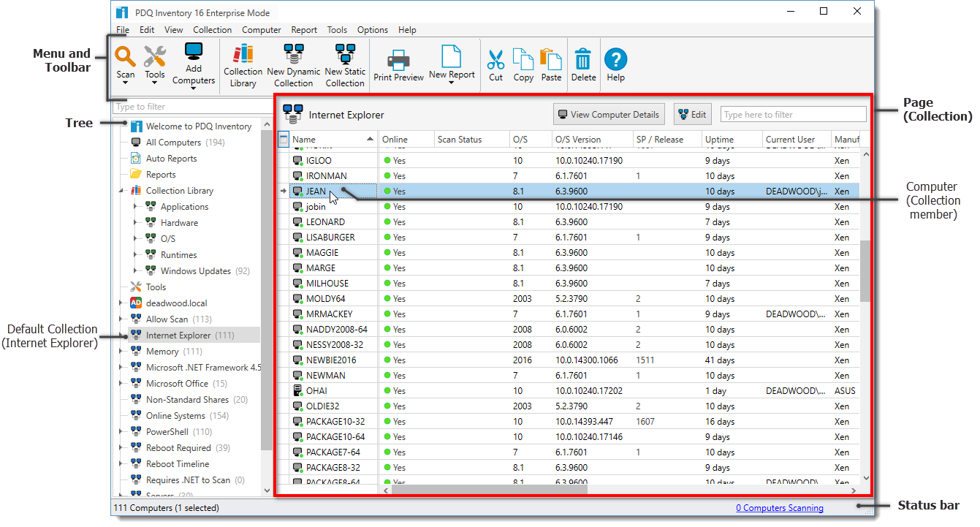Click the 0 Computers Scanning link
Image resolution: width=980 pixels, height=527 pixels.
point(779,508)
